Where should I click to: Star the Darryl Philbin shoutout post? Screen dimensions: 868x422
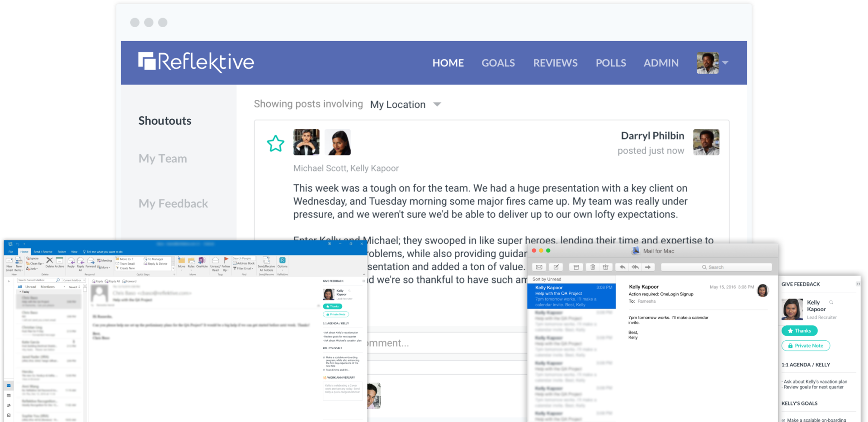275,144
